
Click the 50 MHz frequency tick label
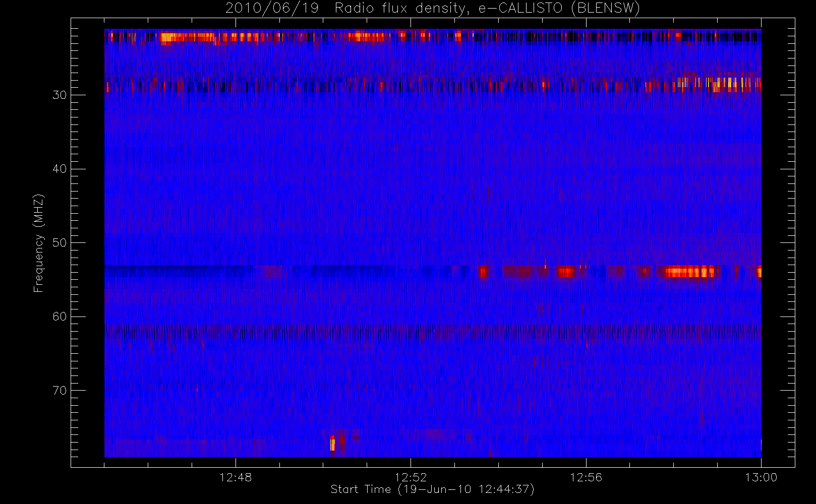click(x=60, y=243)
